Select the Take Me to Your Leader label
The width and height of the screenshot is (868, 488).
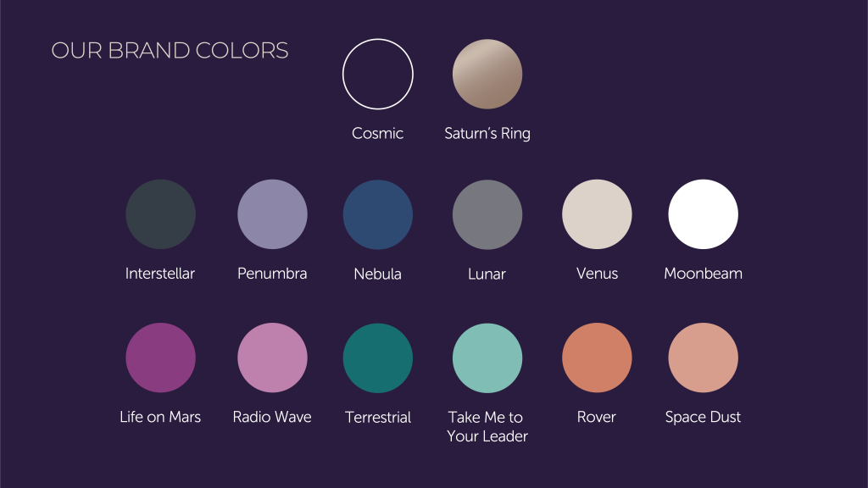[487, 427]
